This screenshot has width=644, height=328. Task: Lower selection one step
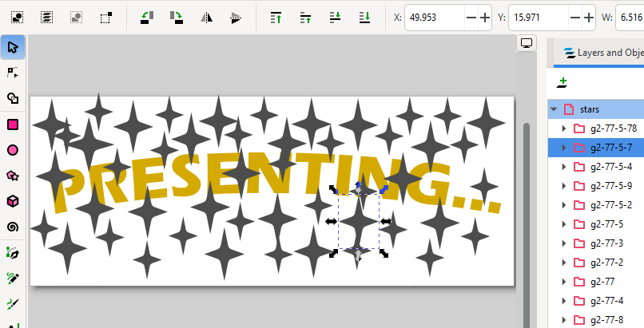(x=335, y=18)
